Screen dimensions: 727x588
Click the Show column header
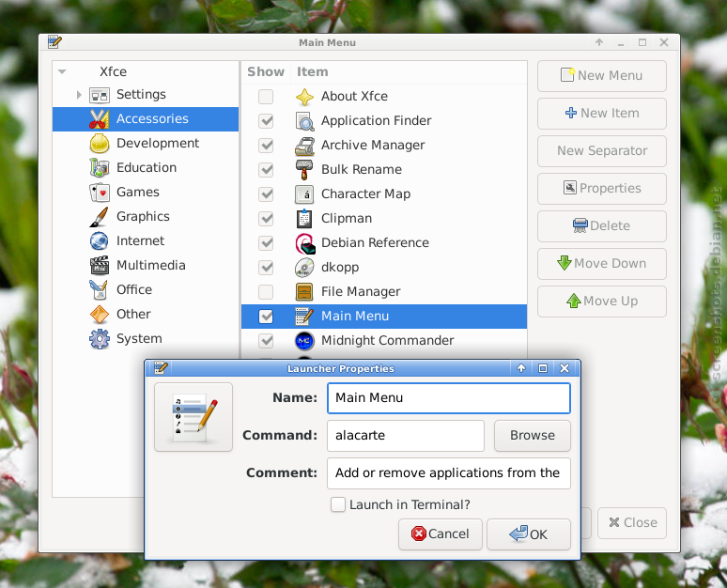click(266, 72)
